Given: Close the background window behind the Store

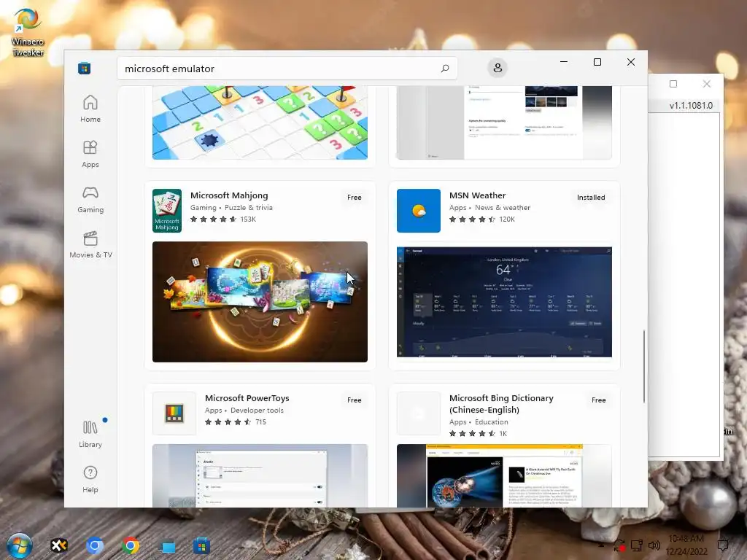Looking at the screenshot, I should [x=706, y=84].
